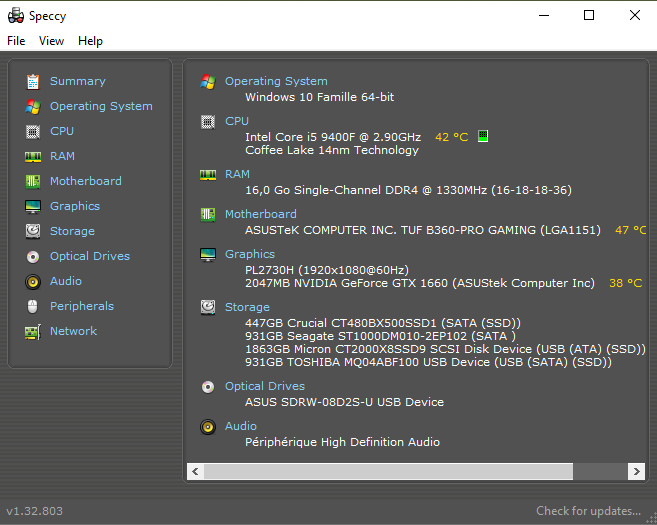Click the Peripherals mouse icon in sidebar
The height and width of the screenshot is (525, 657).
coord(33,306)
